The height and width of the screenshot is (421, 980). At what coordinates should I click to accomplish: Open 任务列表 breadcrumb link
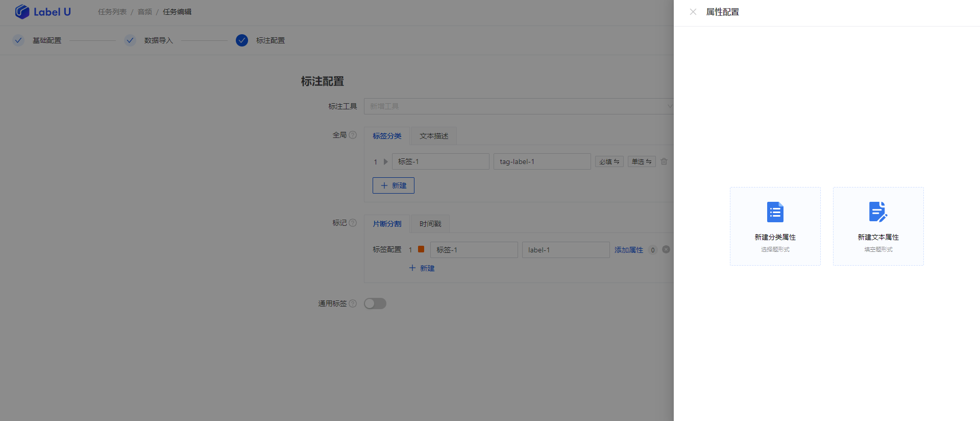pos(112,12)
